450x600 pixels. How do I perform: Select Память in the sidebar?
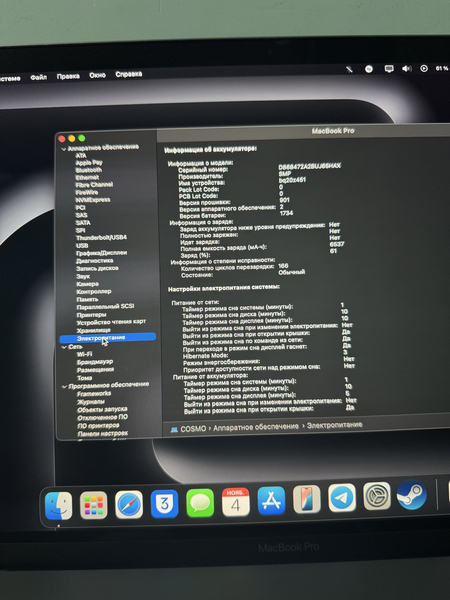[87, 299]
